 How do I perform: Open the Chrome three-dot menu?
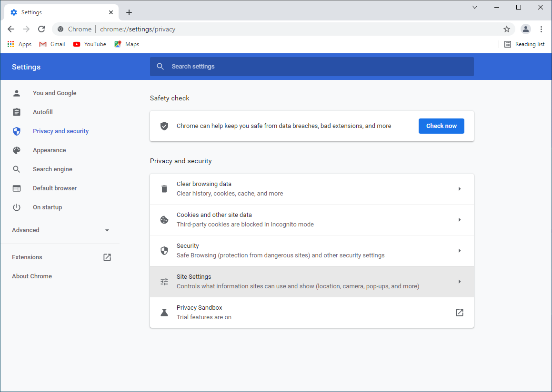[541, 29]
